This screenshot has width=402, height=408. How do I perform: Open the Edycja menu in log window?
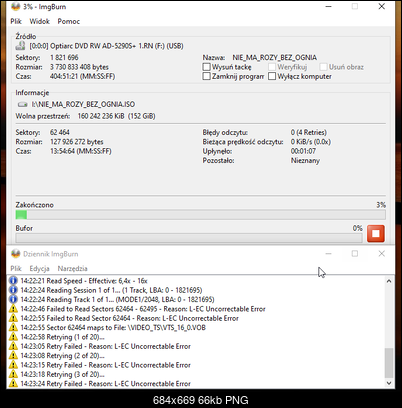click(x=39, y=268)
